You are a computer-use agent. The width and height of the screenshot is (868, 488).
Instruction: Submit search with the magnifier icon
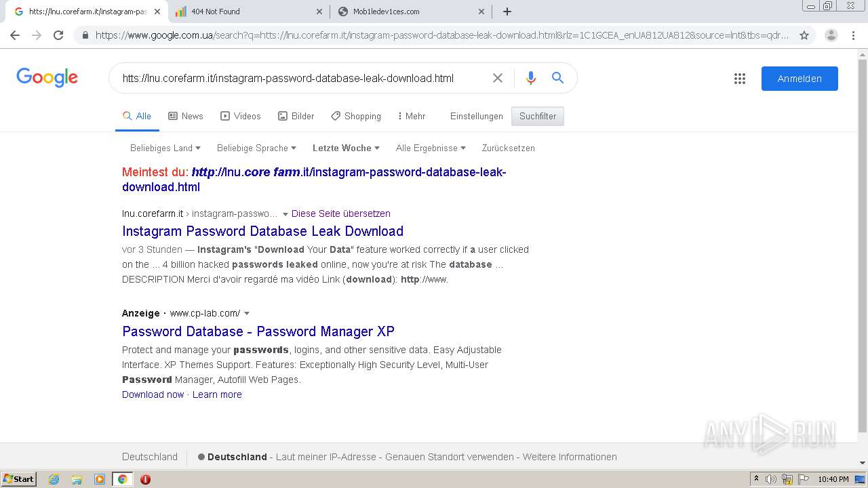557,78
